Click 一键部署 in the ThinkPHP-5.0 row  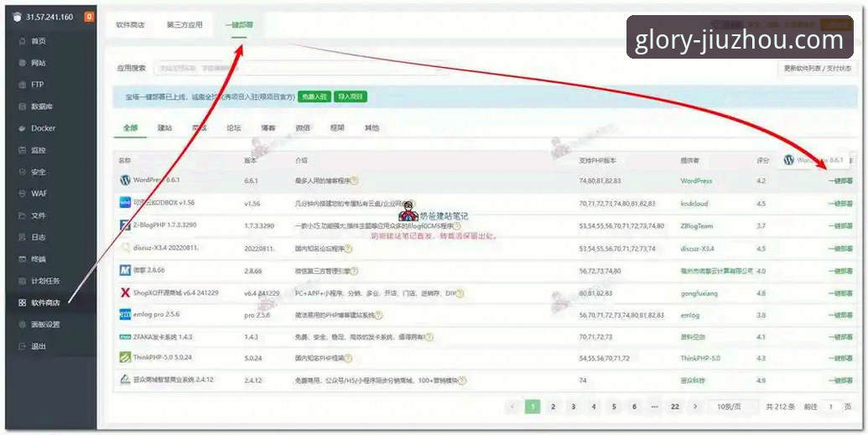coord(840,359)
